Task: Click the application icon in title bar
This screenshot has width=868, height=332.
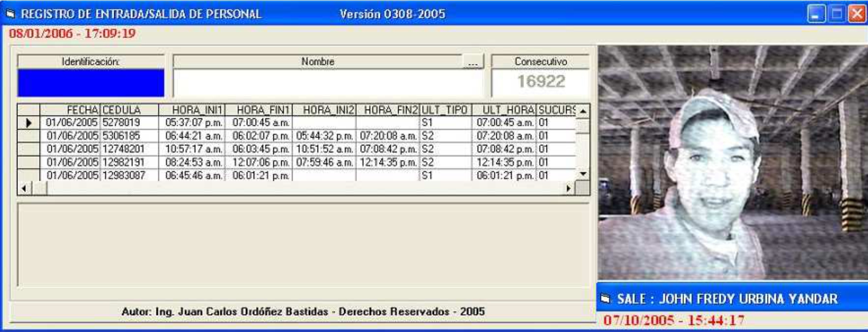Action: 10,14
